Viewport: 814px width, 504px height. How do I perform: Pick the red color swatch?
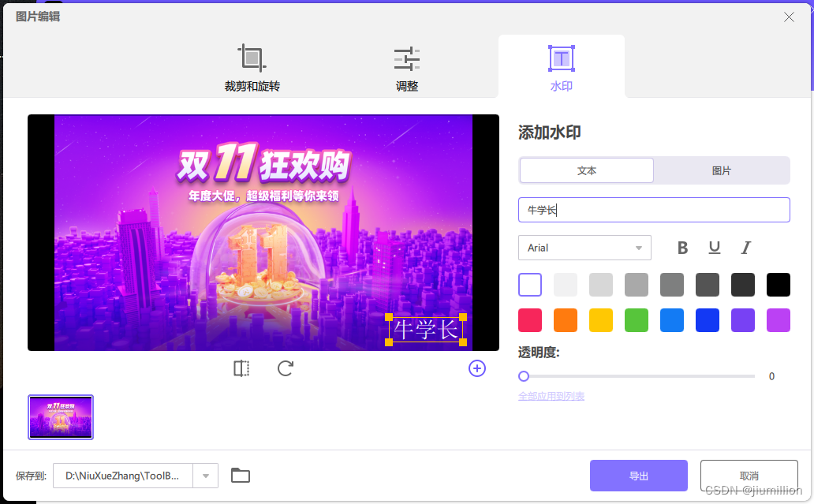pos(530,320)
